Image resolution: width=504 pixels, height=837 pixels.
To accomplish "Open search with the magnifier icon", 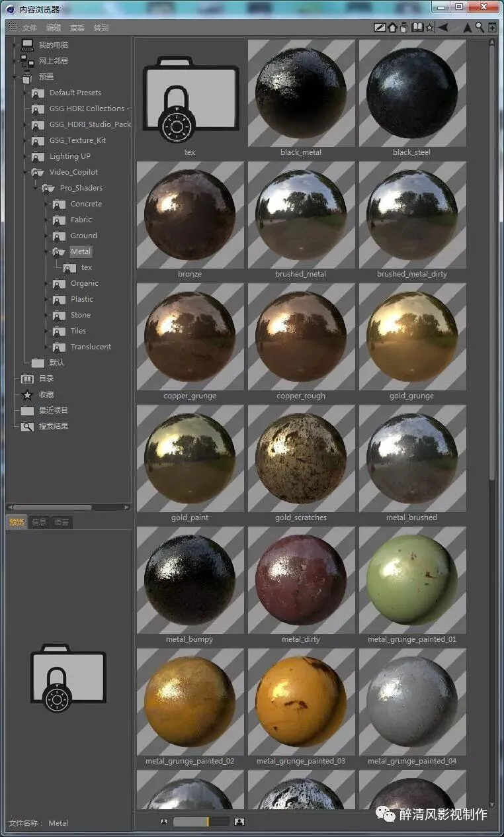I will pyautogui.click(x=480, y=28).
